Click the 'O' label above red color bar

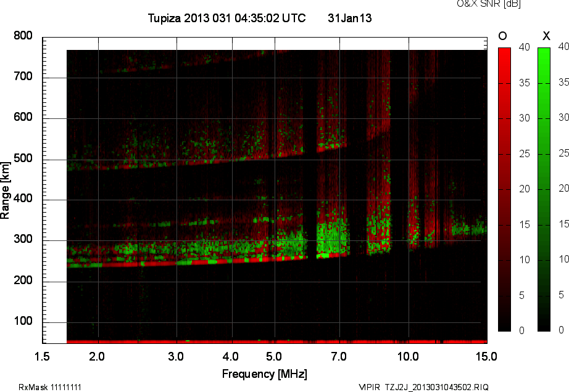(503, 36)
